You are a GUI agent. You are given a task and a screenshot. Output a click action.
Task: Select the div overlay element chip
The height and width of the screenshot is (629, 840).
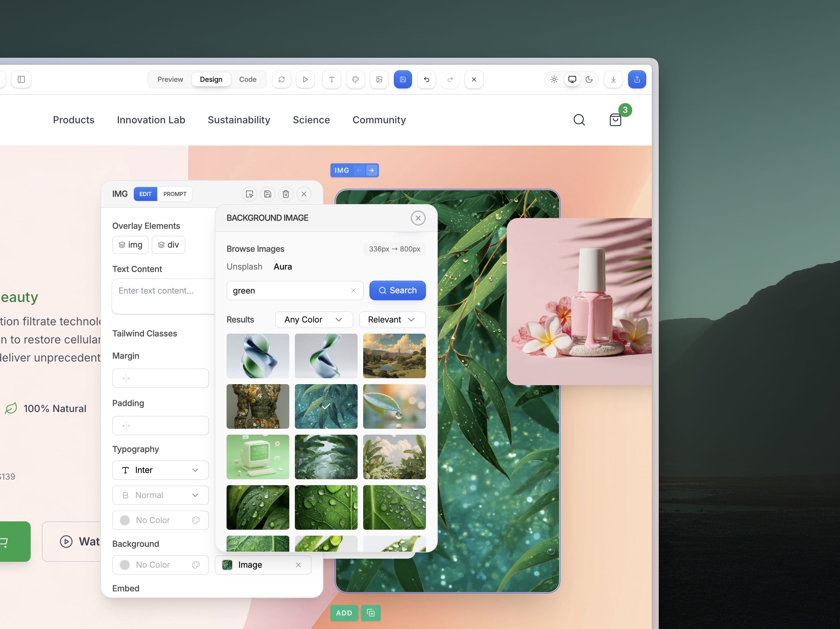pyautogui.click(x=168, y=245)
